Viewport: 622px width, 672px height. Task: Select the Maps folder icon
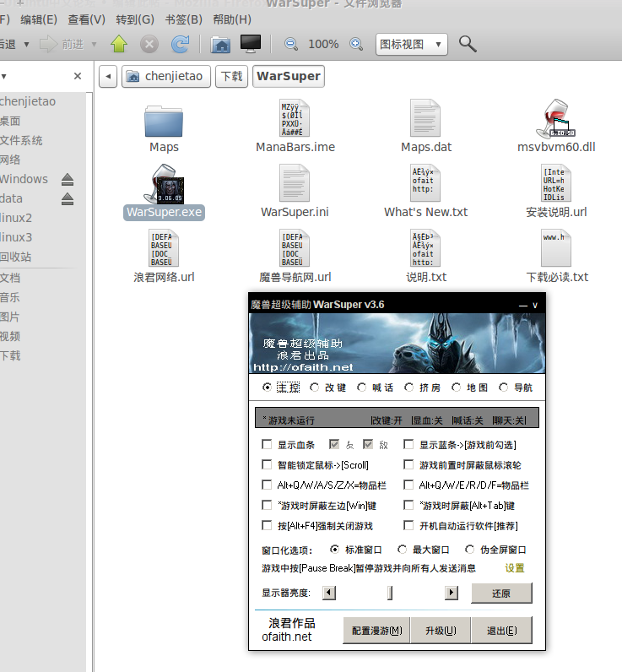pos(164,122)
